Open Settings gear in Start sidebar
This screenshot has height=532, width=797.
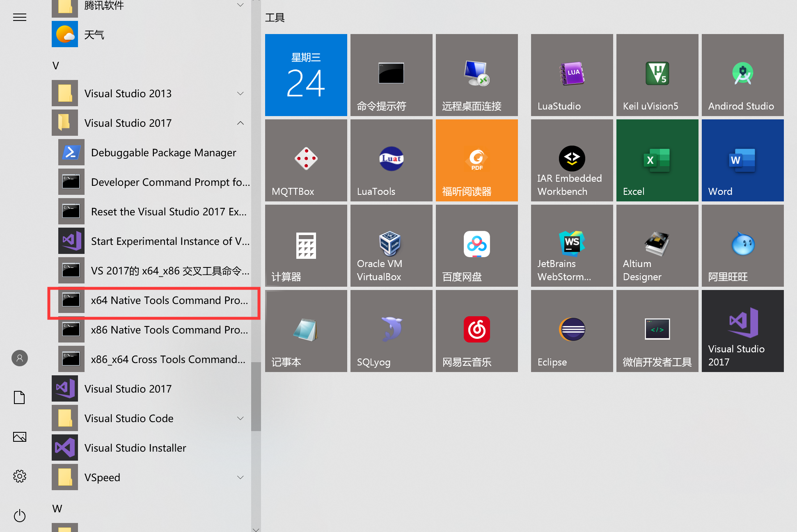coord(20,476)
